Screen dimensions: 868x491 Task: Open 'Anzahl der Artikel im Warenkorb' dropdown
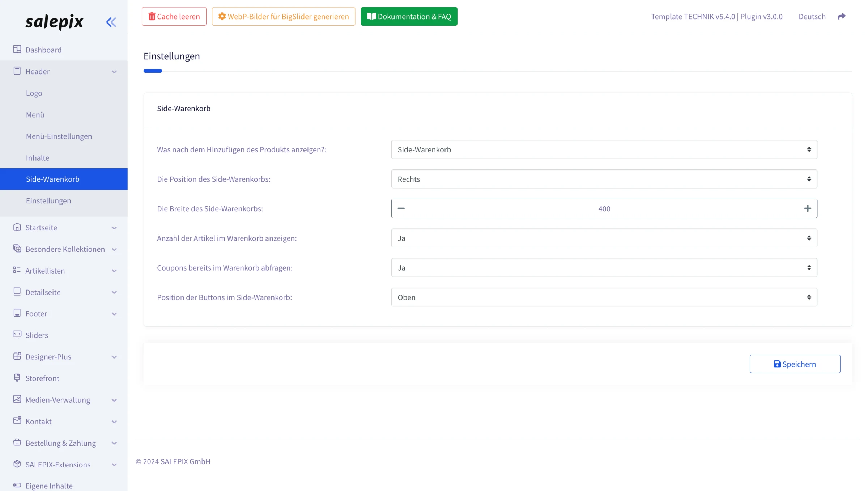pyautogui.click(x=604, y=238)
